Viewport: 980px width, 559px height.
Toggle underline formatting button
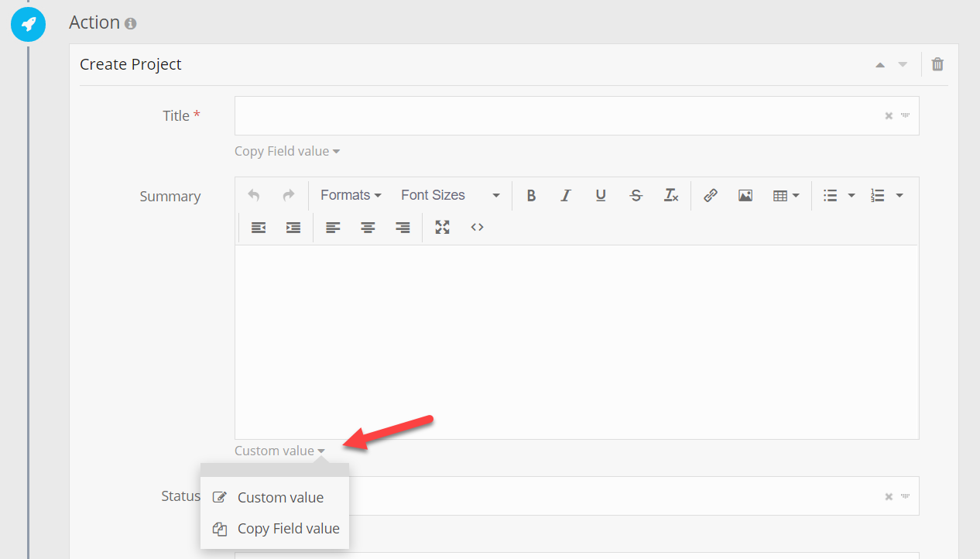pos(601,195)
